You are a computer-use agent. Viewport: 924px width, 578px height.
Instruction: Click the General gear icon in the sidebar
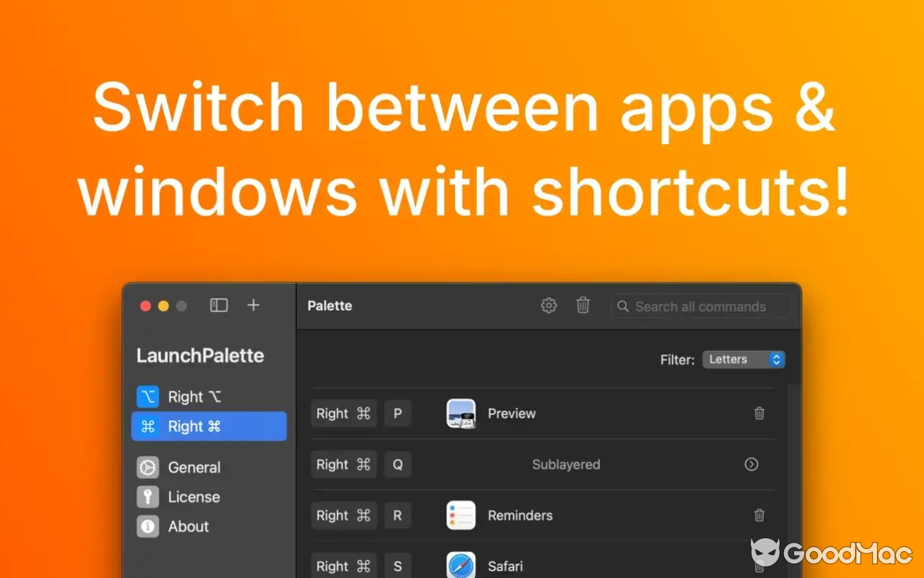147,467
